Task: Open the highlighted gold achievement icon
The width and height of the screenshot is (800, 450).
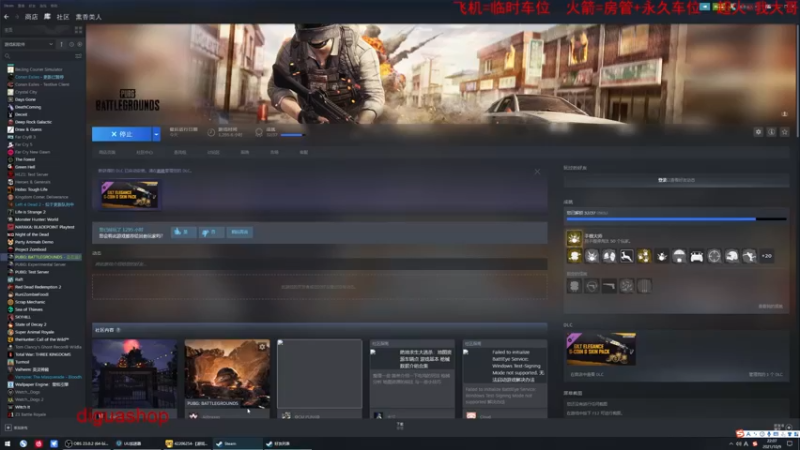Action: (x=574, y=238)
